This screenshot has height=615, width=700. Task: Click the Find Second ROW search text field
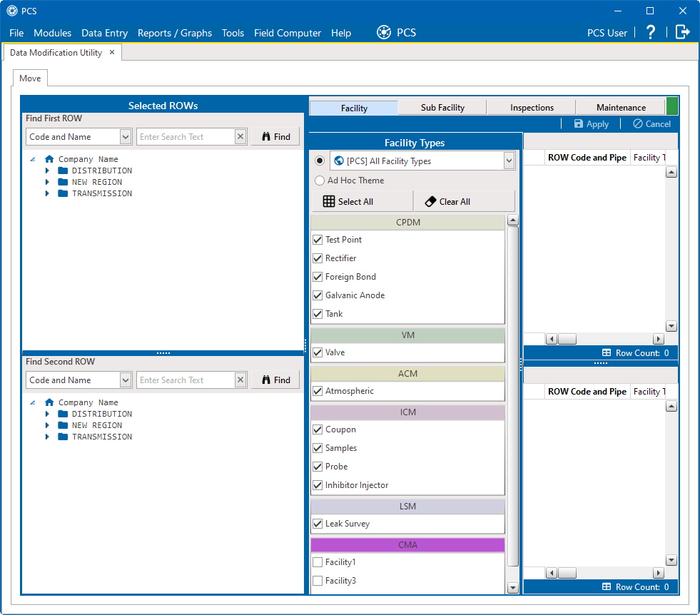point(186,380)
